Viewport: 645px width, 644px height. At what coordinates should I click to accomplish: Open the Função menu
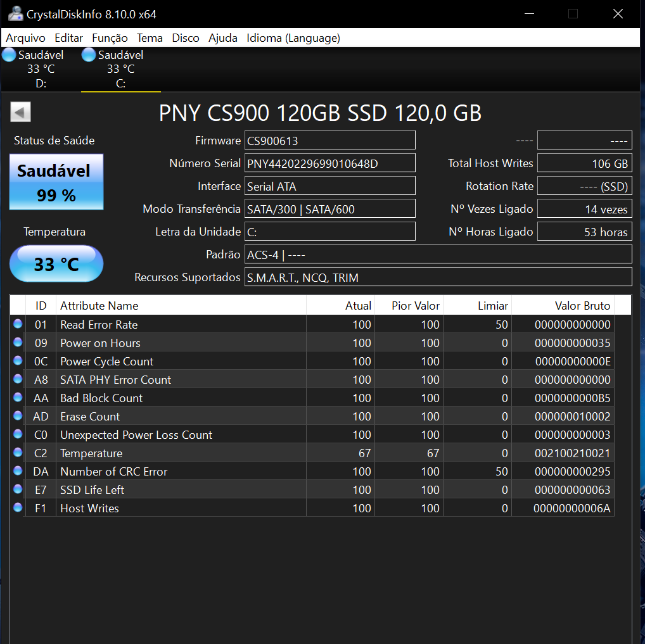point(110,38)
